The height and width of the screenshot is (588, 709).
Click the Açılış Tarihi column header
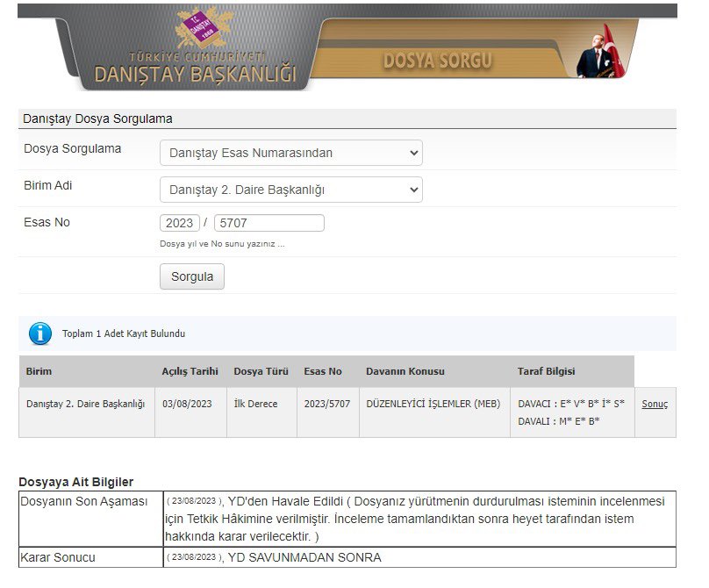(190, 371)
